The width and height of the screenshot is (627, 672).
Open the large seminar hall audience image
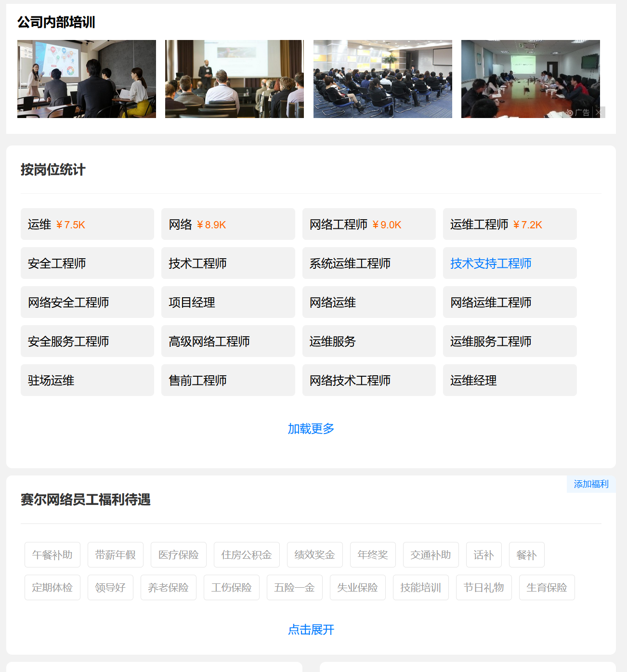click(x=382, y=79)
